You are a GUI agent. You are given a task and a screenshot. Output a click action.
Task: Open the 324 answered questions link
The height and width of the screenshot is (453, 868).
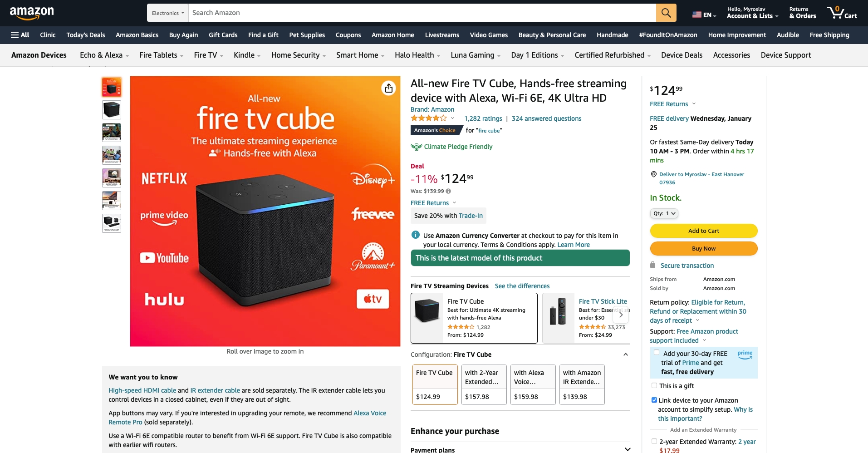point(546,118)
